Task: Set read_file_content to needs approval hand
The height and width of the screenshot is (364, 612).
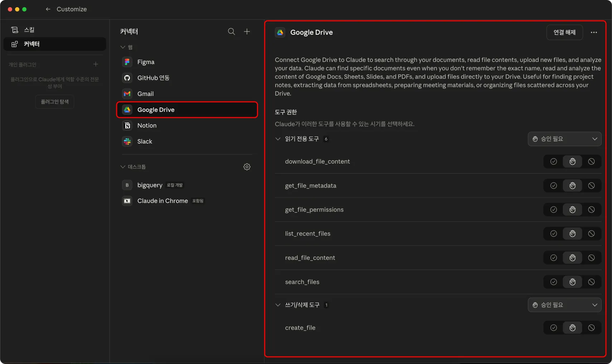Action: coord(572,258)
